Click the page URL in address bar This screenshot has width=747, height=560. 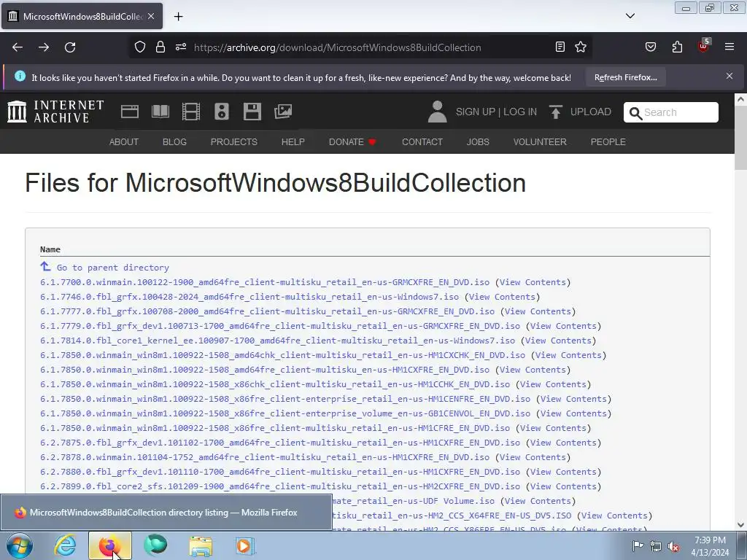click(x=337, y=47)
